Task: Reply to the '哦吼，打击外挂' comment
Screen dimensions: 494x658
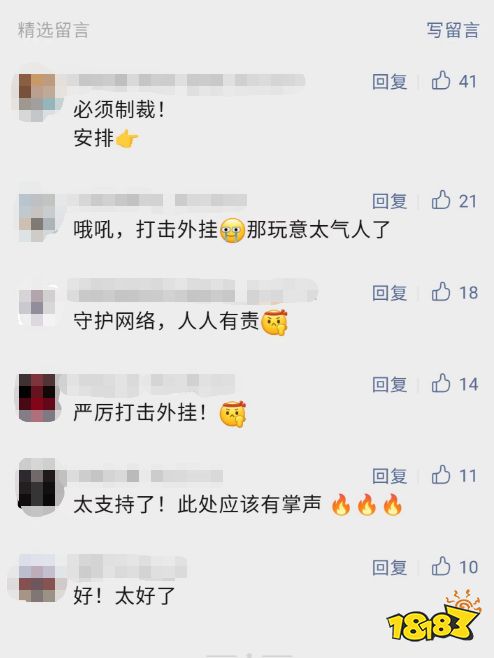Action: coord(389,201)
